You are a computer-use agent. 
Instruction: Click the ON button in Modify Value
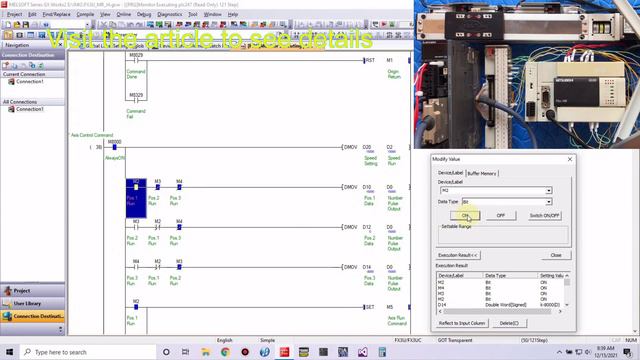[465, 216]
